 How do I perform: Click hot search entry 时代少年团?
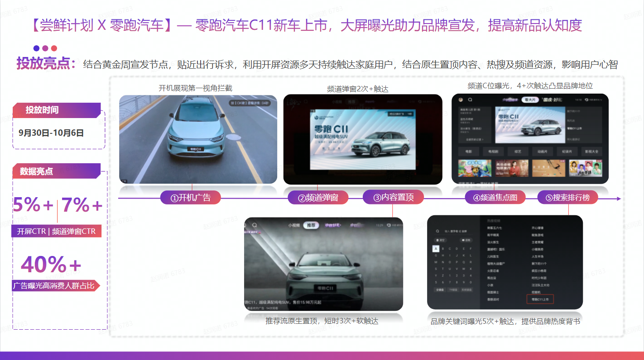pyautogui.click(x=539, y=278)
